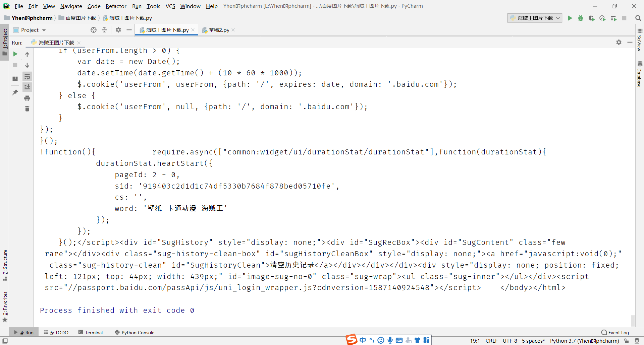Click the concurrency diagram run icon
This screenshot has height=345, width=644.
tap(613, 18)
